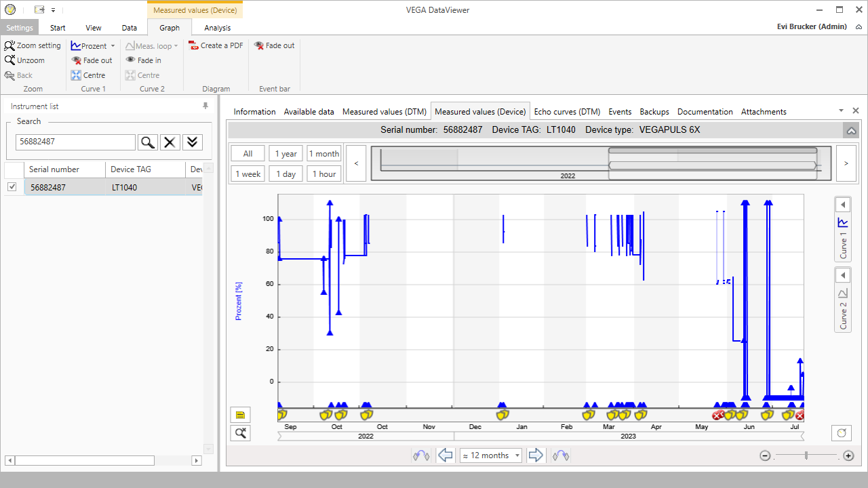Open the Analysis ribbon tab
The image size is (868, 488).
[217, 28]
